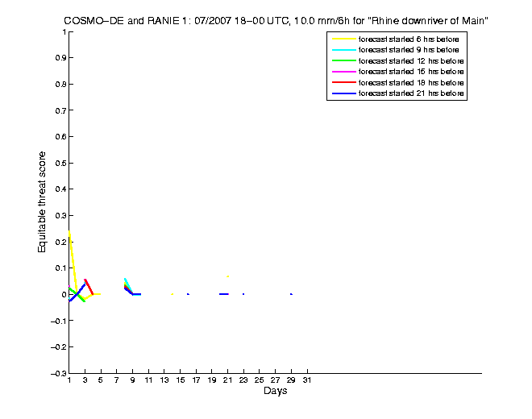Click x-axis day label "25"
Screen dimensions: 532x419
[260, 380]
